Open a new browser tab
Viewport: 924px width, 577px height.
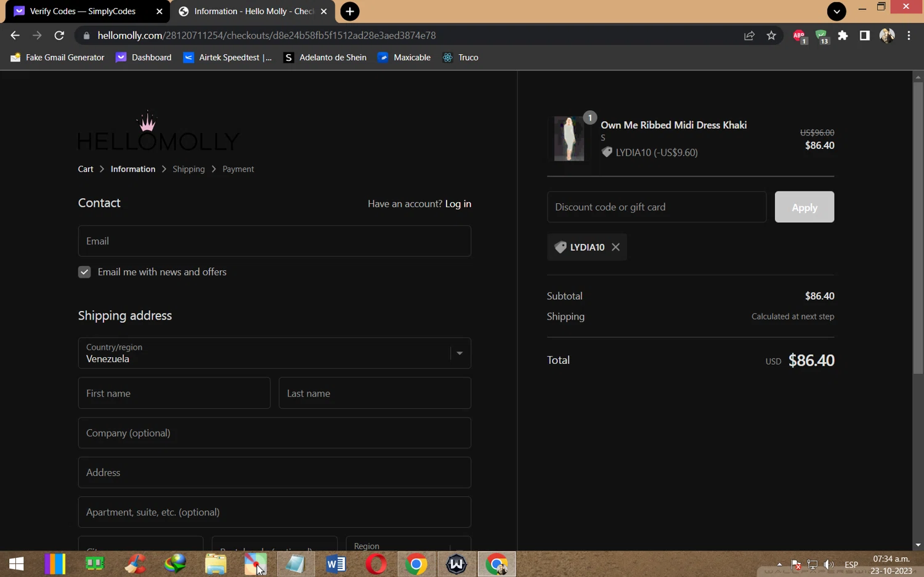tap(350, 11)
